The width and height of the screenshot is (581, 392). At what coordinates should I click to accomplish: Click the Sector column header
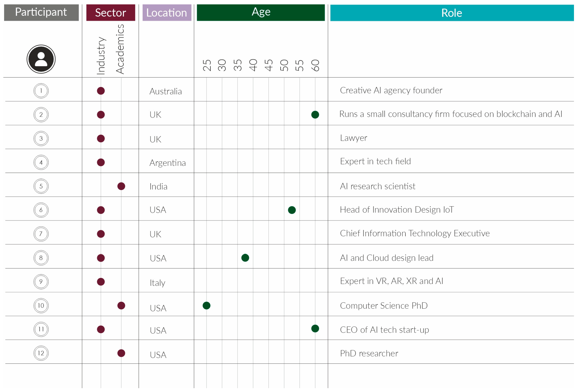[111, 12]
